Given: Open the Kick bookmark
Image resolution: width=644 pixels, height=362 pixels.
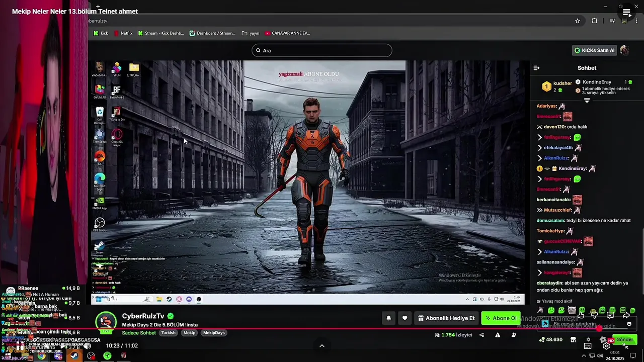Looking at the screenshot, I should 101,33.
